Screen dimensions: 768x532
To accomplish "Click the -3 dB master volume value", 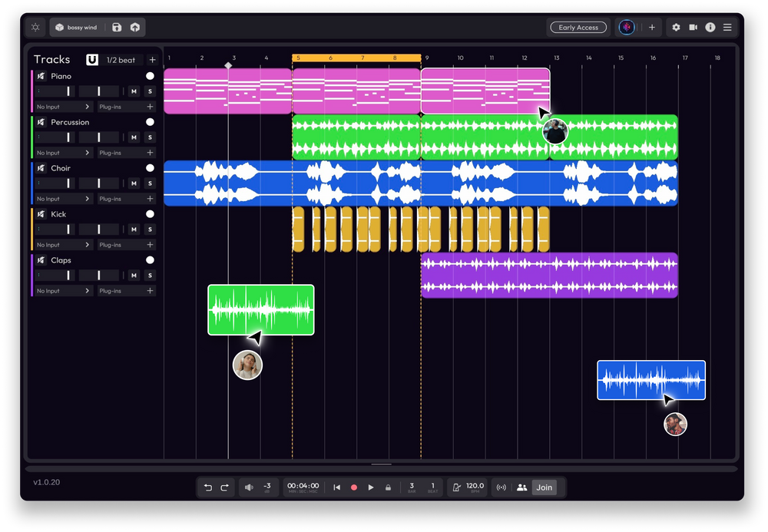I will tap(267, 487).
